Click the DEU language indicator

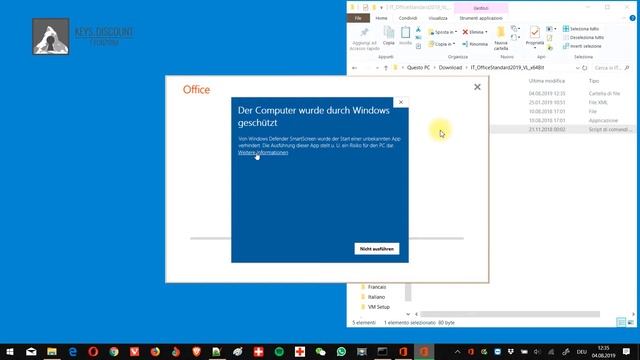click(x=582, y=351)
